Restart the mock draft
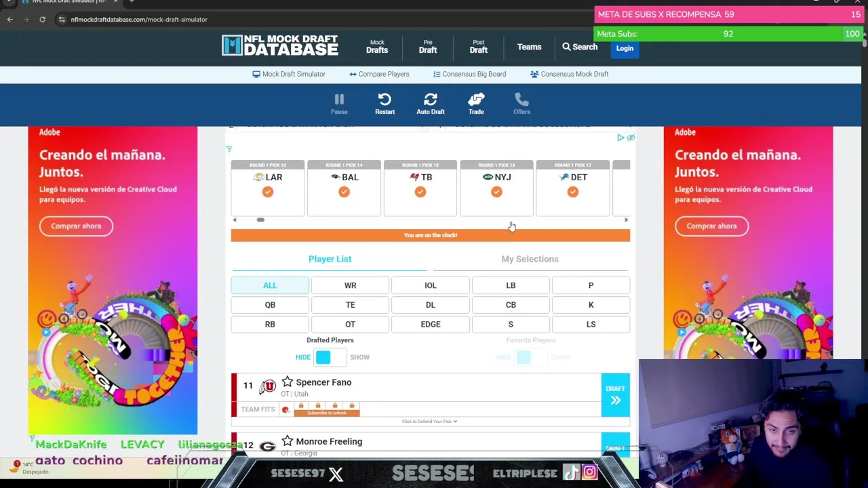This screenshot has height=488, width=868. (384, 104)
